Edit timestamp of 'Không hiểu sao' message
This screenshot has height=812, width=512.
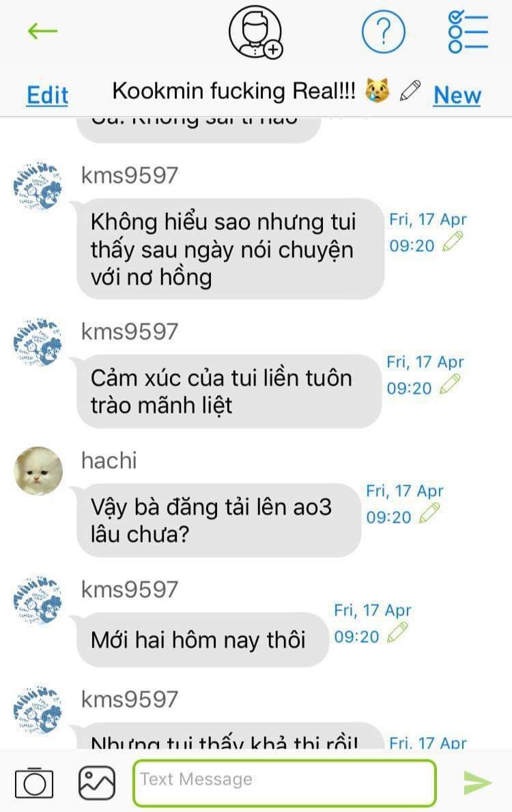click(453, 242)
